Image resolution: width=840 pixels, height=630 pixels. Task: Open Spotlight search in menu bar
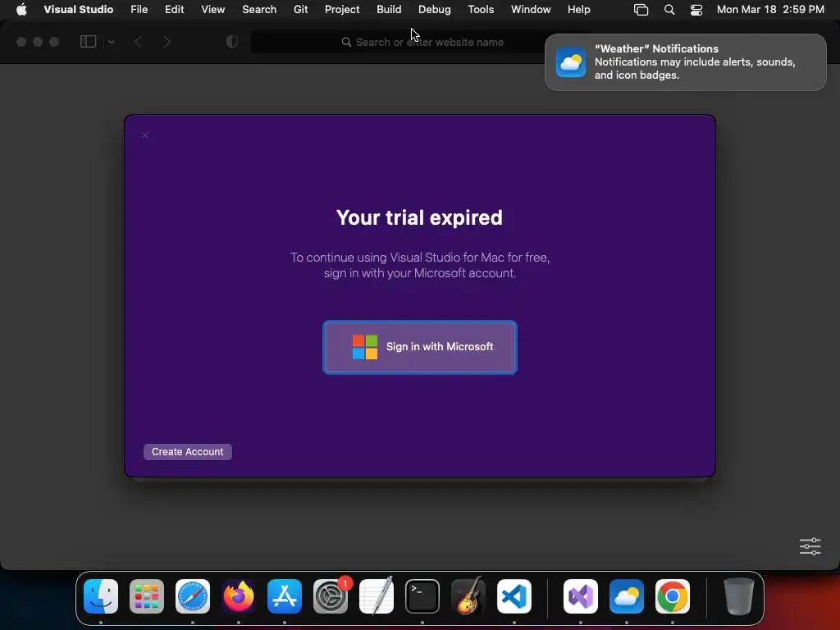[x=669, y=10]
